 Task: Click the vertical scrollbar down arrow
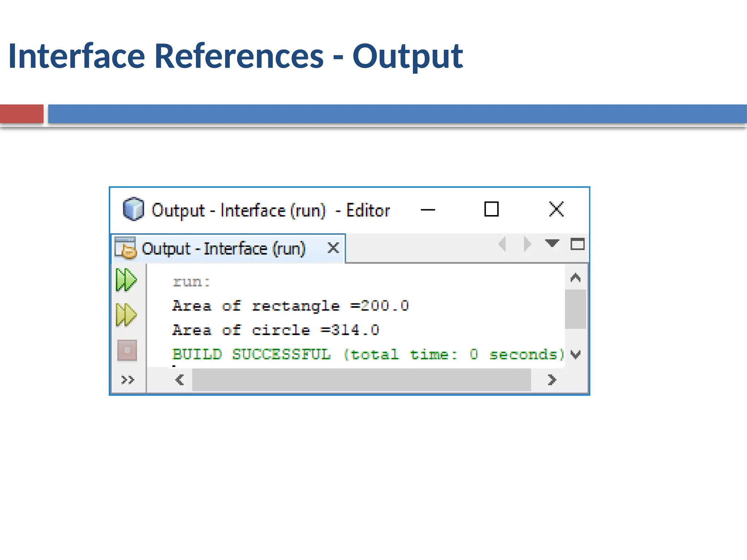click(x=576, y=354)
